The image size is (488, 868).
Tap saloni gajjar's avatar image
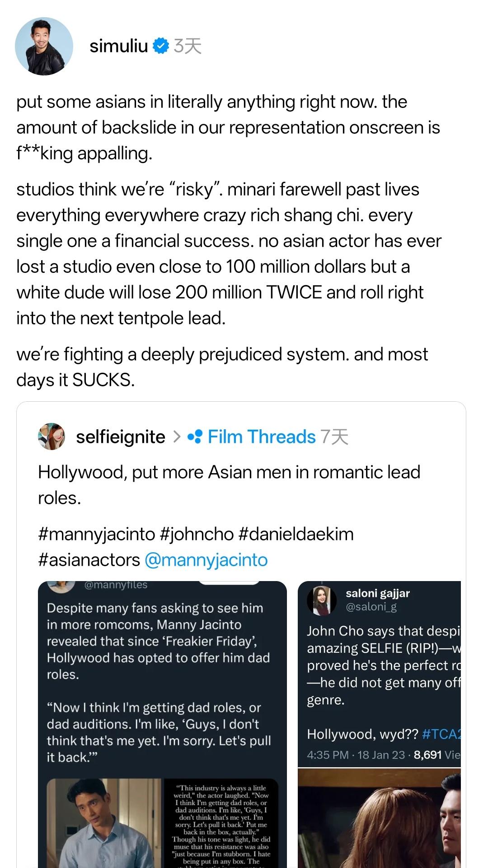click(x=321, y=601)
